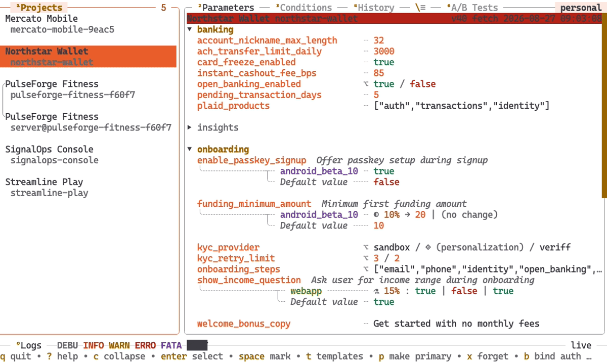Click conditional-value icon beside open_banking_enabled
Screen dimensions: 607x364
pyautogui.click(x=366, y=84)
